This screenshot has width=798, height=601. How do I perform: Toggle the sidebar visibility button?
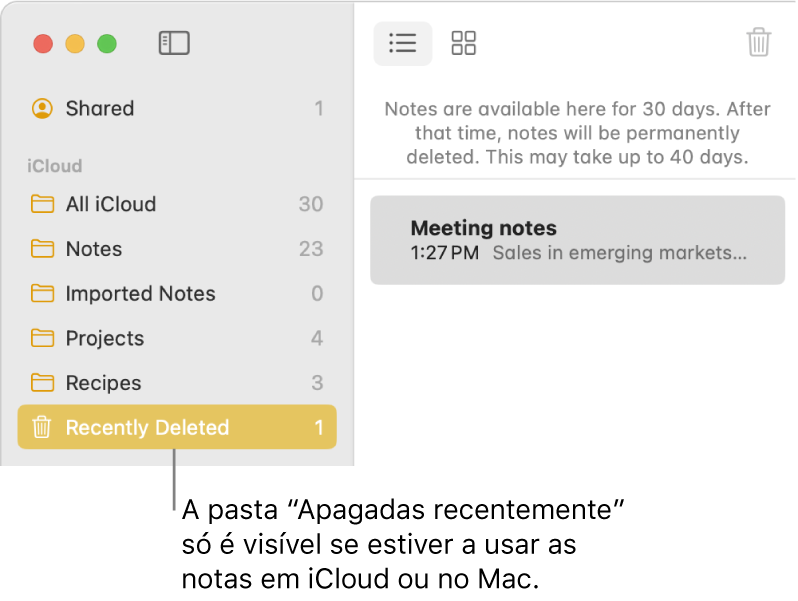point(174,43)
